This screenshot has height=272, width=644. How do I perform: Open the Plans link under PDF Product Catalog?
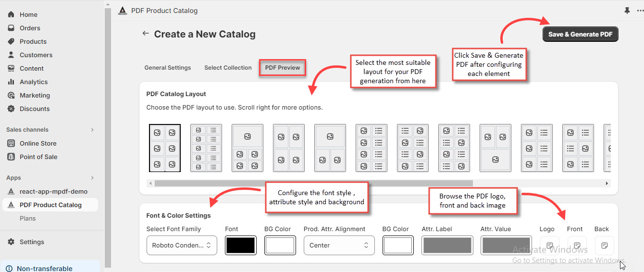click(28, 218)
